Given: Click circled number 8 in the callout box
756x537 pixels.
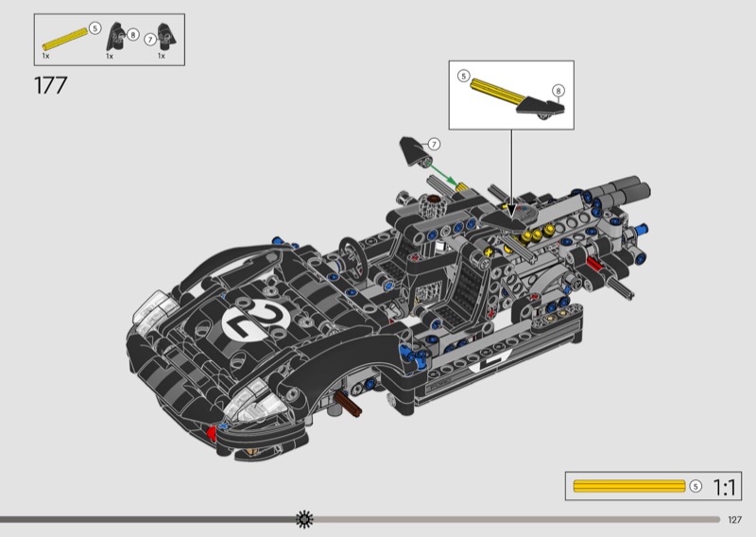Looking at the screenshot, I should coord(558,91).
